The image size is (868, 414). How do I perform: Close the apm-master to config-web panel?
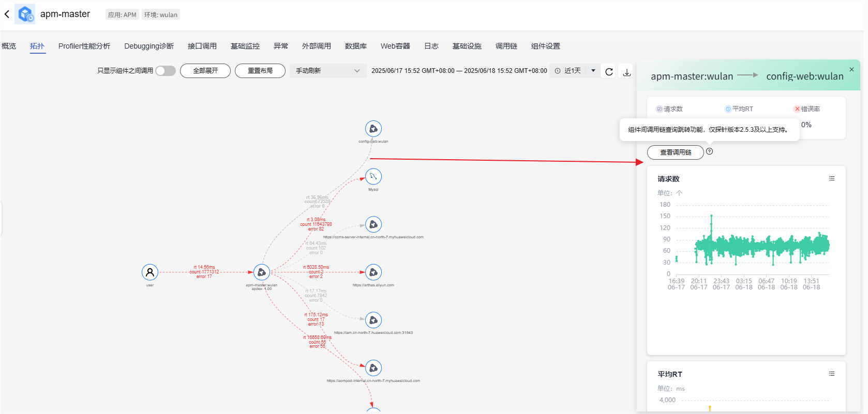[851, 69]
